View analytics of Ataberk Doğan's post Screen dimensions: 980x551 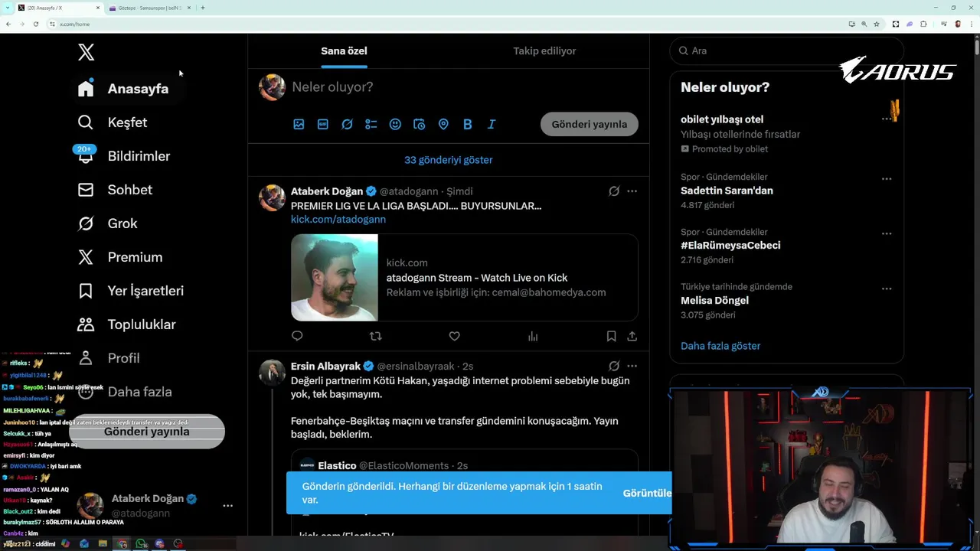click(533, 336)
